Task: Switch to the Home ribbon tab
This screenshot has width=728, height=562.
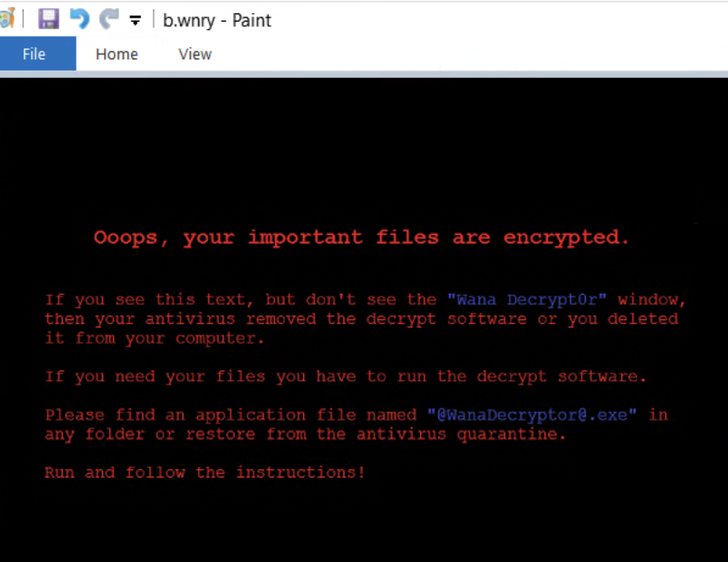Action: click(x=117, y=54)
